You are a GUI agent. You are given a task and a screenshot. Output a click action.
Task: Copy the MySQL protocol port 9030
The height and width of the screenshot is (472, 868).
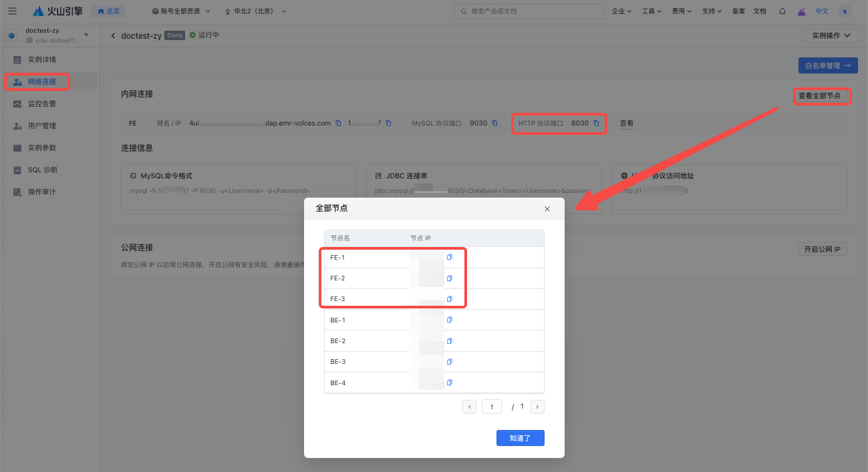494,124
